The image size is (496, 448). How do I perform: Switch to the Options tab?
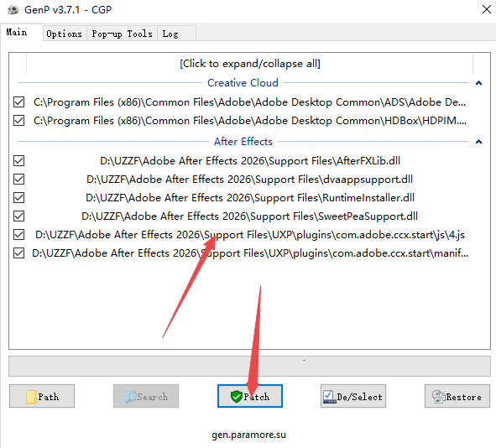pyautogui.click(x=65, y=34)
